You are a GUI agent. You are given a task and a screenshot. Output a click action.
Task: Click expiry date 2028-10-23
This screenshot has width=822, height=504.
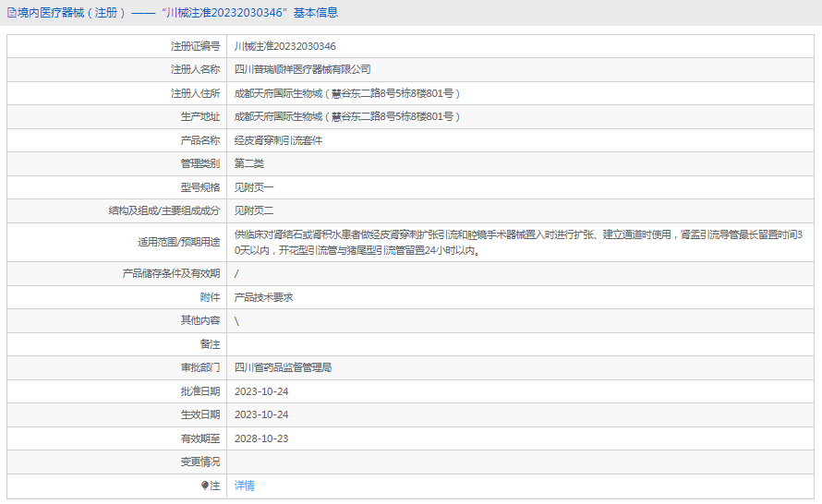[261, 438]
